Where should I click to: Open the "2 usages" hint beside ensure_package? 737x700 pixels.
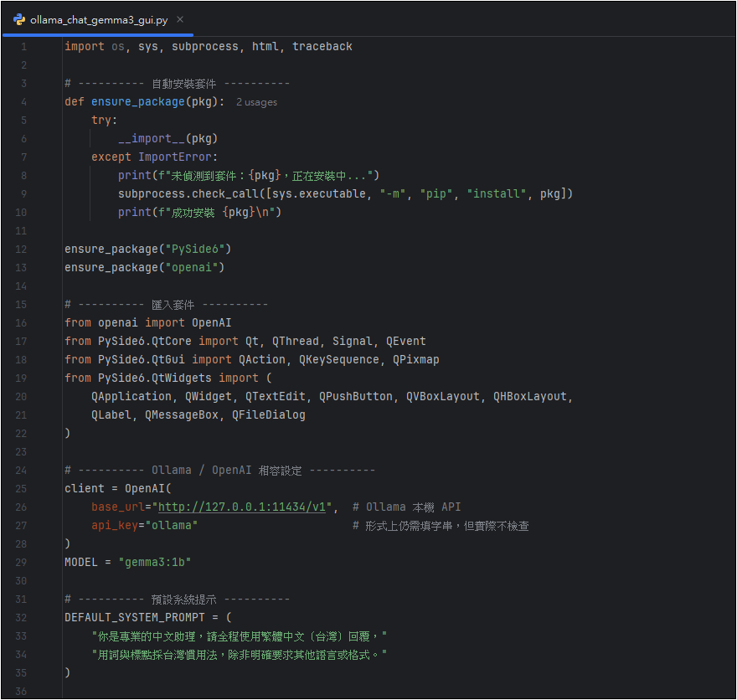tap(256, 102)
